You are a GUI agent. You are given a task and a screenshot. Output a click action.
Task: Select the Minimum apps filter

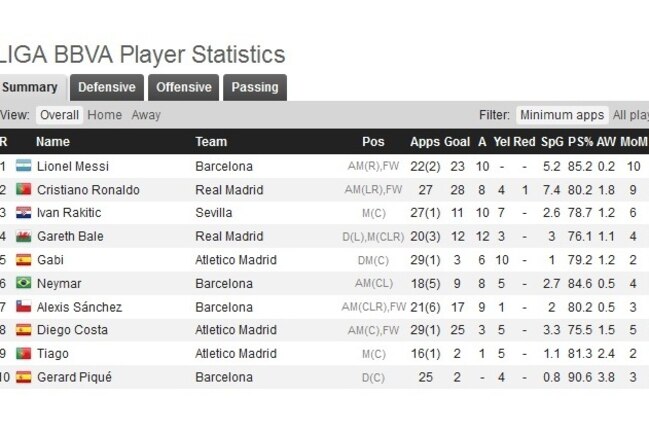click(562, 115)
